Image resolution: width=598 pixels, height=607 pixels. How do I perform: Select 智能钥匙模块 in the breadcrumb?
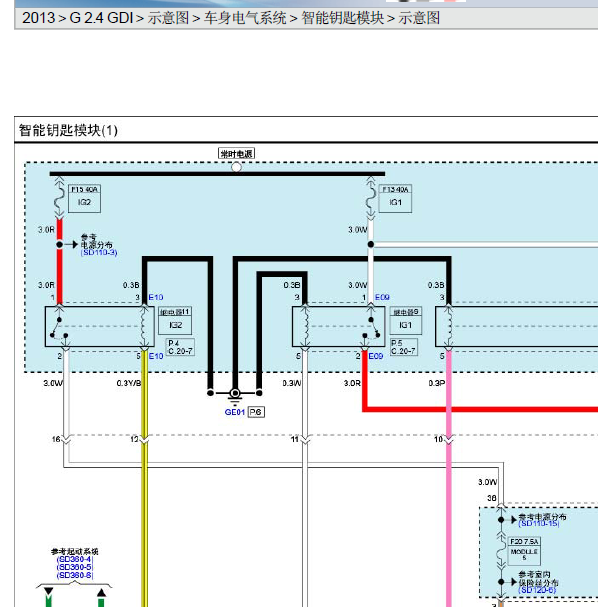(x=343, y=18)
